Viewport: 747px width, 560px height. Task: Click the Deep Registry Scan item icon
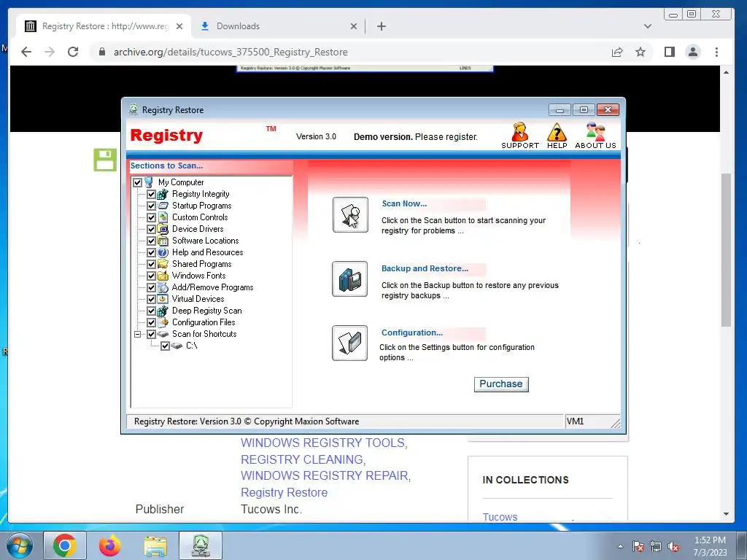[x=163, y=311]
